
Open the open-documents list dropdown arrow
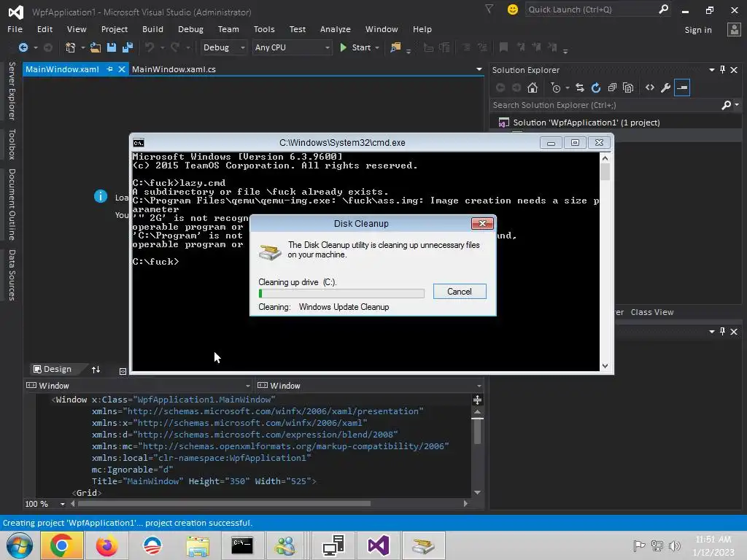click(479, 69)
